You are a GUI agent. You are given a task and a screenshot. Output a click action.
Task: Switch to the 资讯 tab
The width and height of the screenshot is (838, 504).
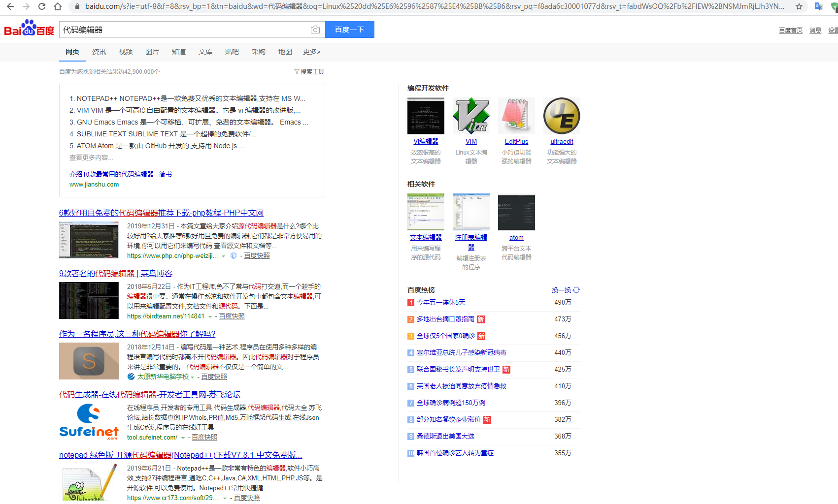(x=99, y=52)
